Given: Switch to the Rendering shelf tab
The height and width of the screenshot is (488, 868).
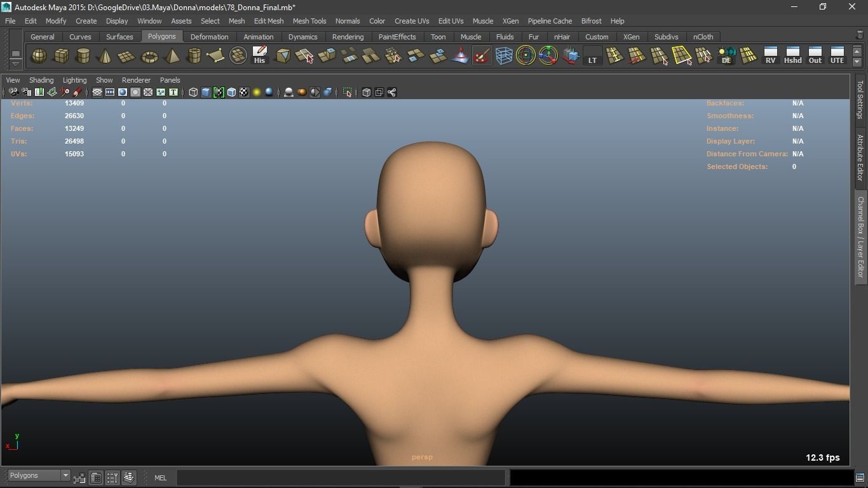Looking at the screenshot, I should point(348,37).
